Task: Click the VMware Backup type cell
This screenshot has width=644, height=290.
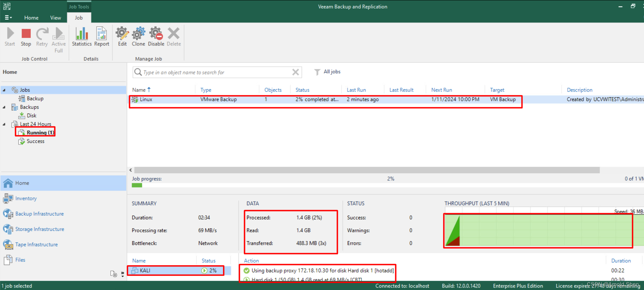Action: click(218, 99)
